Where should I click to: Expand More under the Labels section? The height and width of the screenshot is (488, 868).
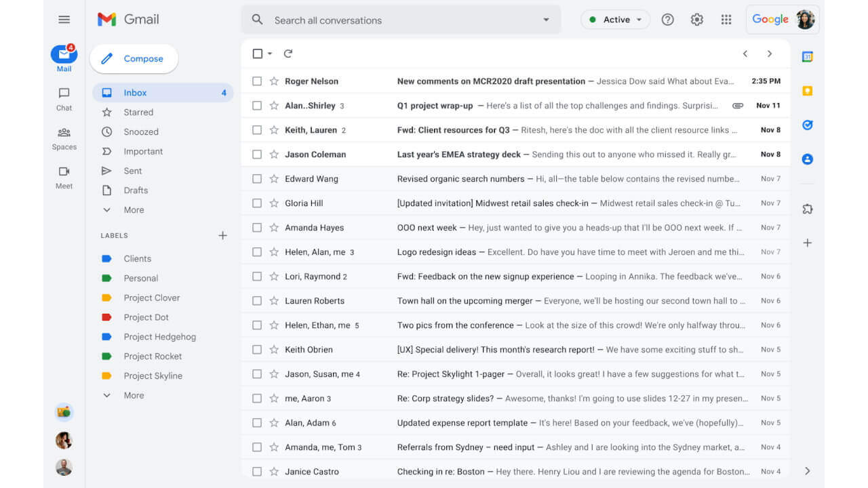click(x=133, y=395)
